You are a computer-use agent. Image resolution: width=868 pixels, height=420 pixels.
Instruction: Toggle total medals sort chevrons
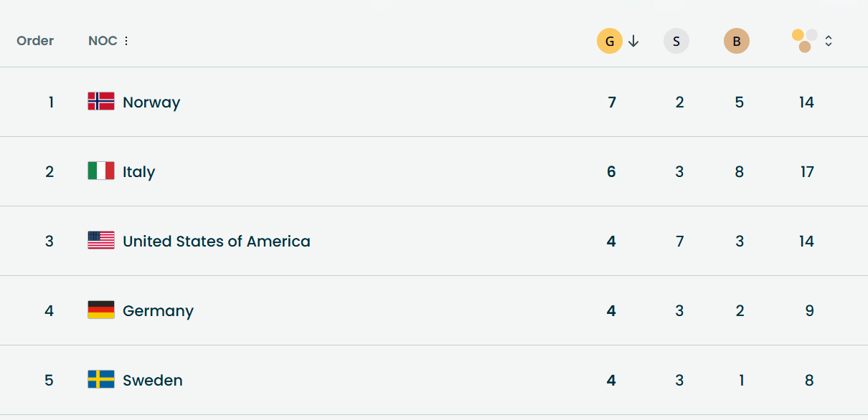pyautogui.click(x=829, y=41)
